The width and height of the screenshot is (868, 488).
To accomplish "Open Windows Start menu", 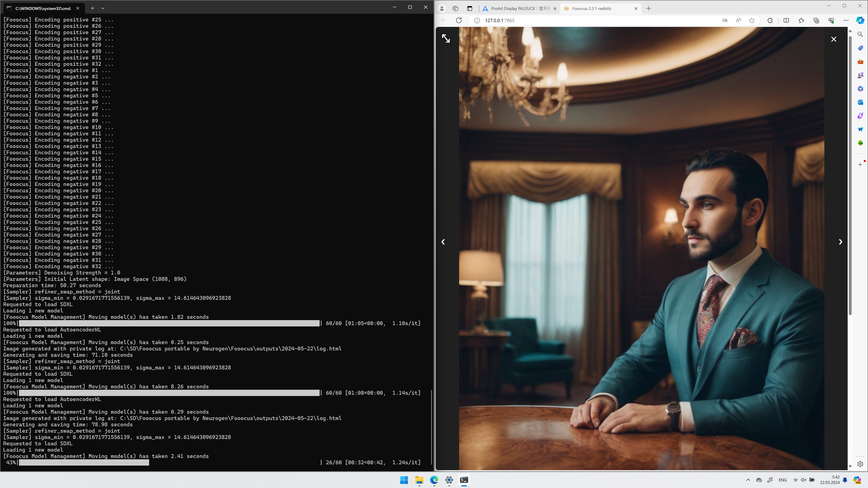I will coord(404,480).
